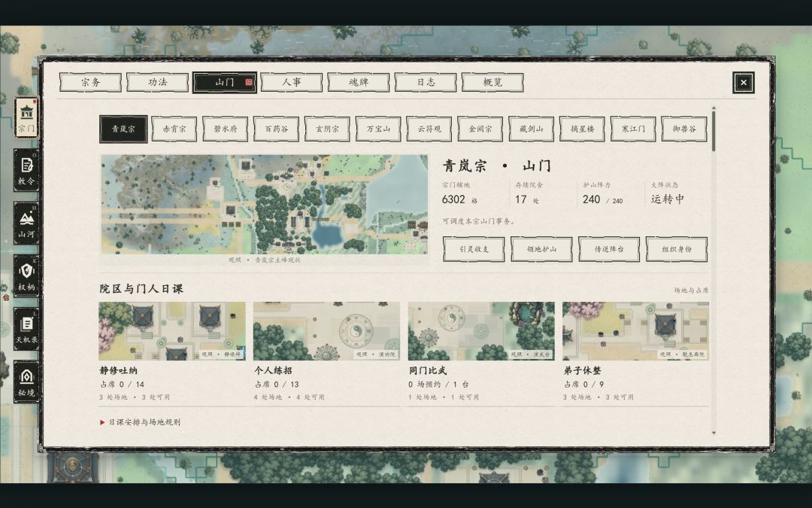Viewport: 812px width, 508px height.
Task: Open the 山河 sidebar icon
Action: coord(26,224)
